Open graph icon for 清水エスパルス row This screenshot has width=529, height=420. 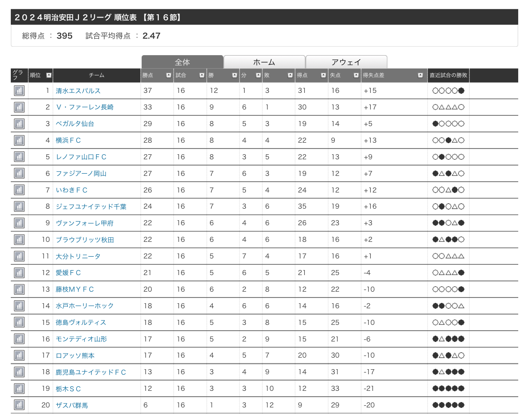(x=19, y=90)
